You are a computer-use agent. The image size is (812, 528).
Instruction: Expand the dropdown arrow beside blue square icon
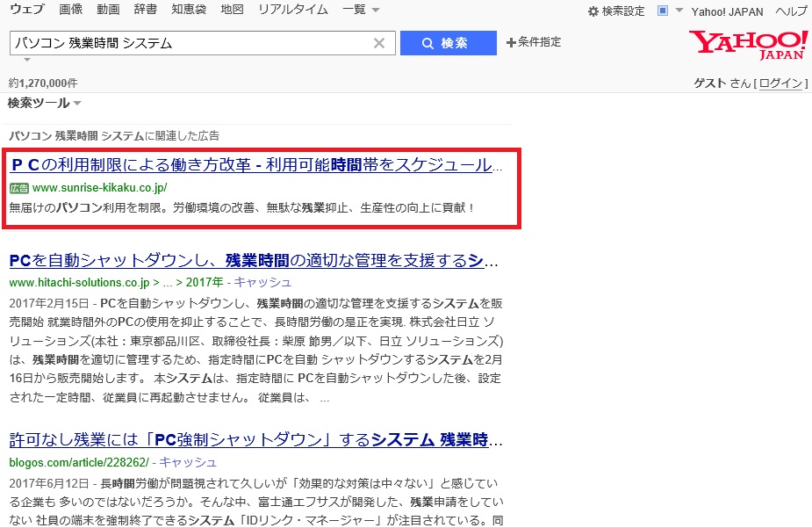pyautogui.click(x=679, y=11)
